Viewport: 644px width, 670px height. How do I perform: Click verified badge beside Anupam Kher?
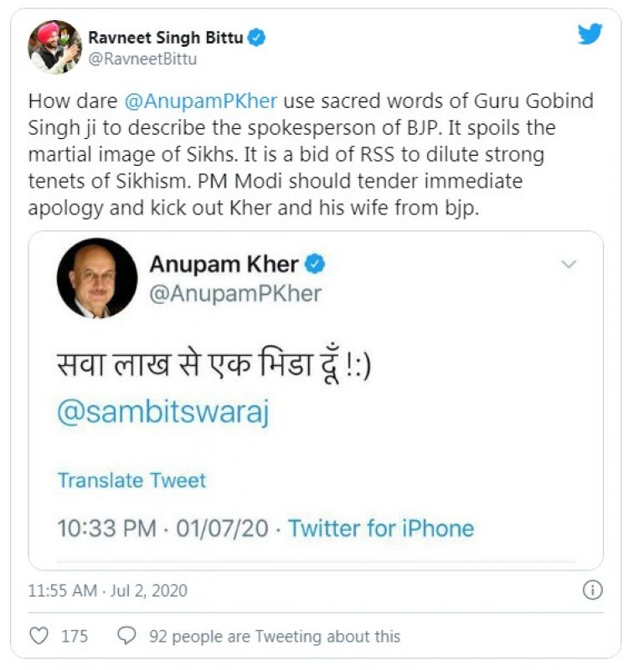315,265
